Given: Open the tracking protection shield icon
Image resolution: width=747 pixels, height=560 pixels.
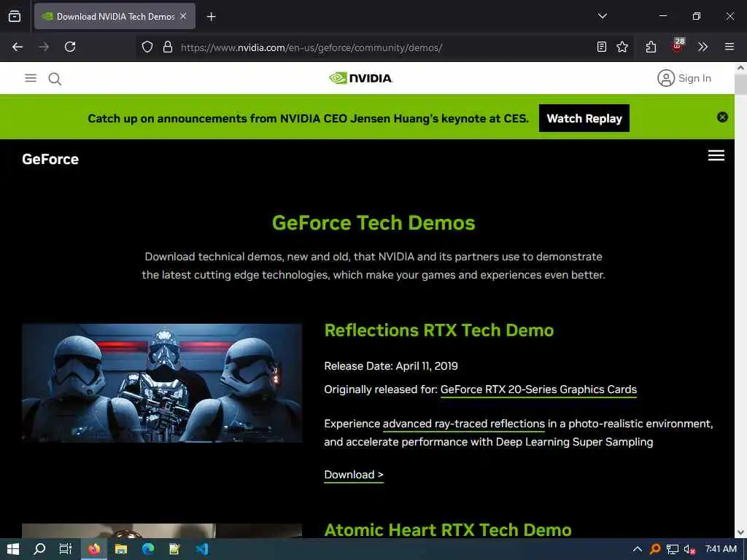Looking at the screenshot, I should (147, 47).
